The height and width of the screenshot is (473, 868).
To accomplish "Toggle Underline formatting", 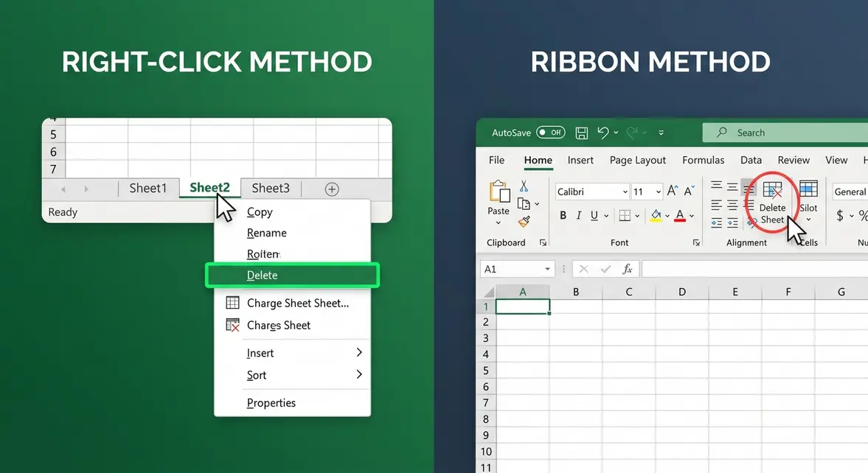I will (594, 216).
